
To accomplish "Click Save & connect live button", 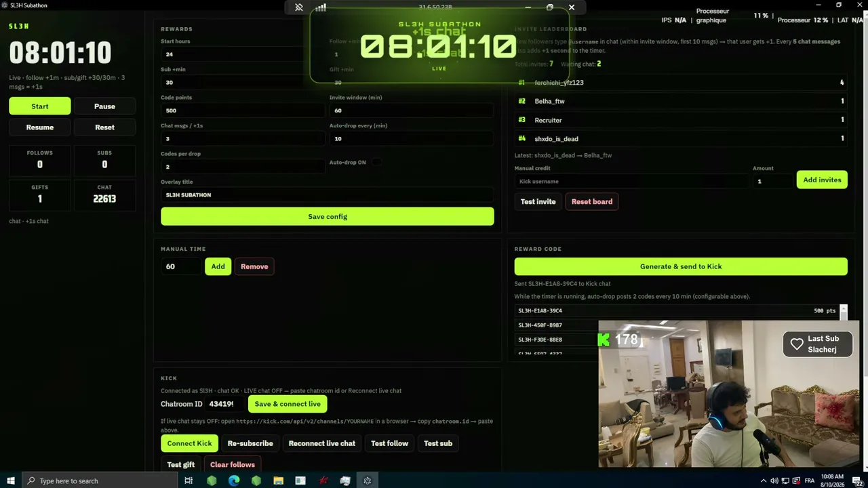I will tap(288, 404).
